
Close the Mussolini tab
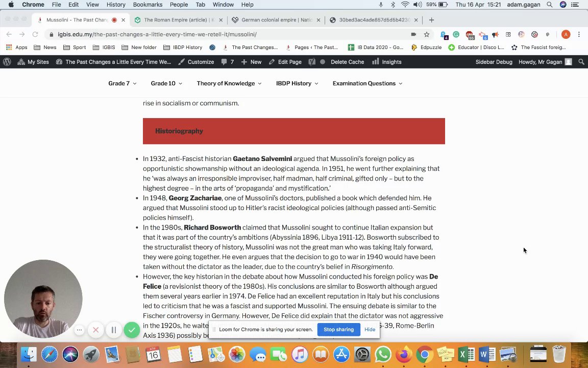[123, 20]
